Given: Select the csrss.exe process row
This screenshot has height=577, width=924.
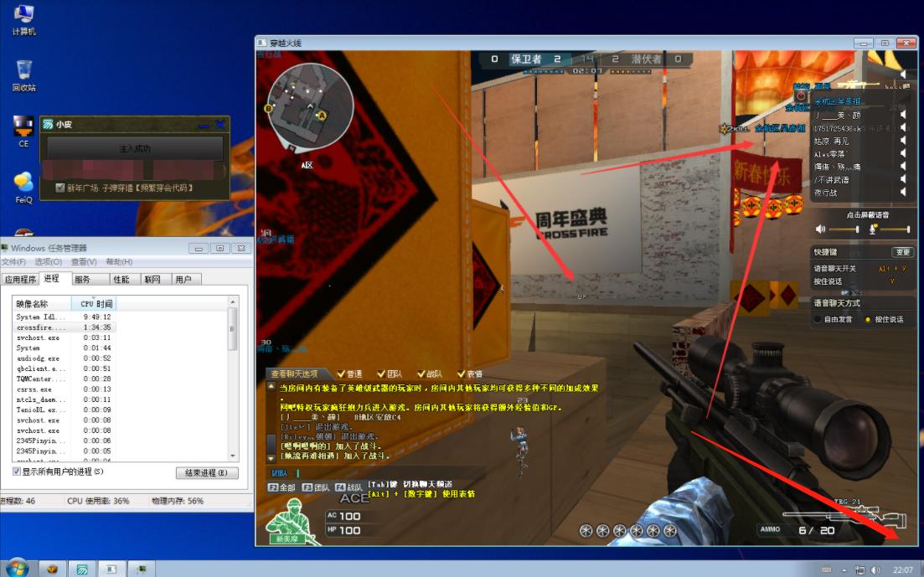Looking at the screenshot, I should point(65,389).
